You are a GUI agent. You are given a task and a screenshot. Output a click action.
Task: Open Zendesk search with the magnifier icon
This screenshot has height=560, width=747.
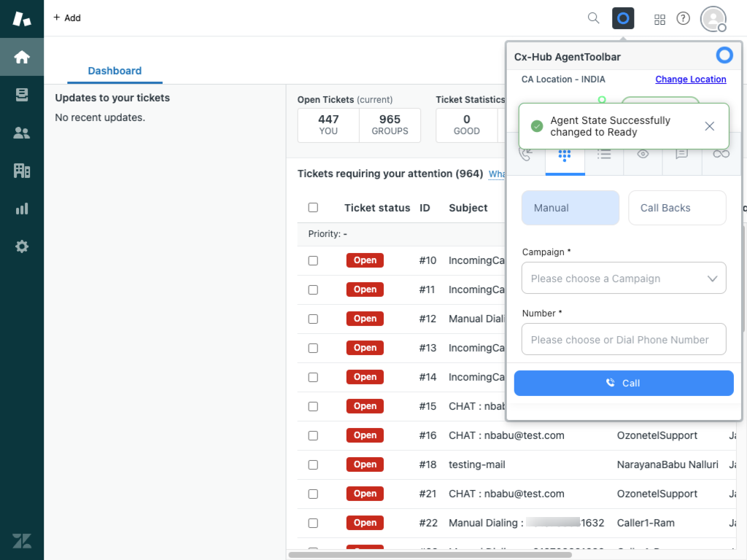(593, 17)
